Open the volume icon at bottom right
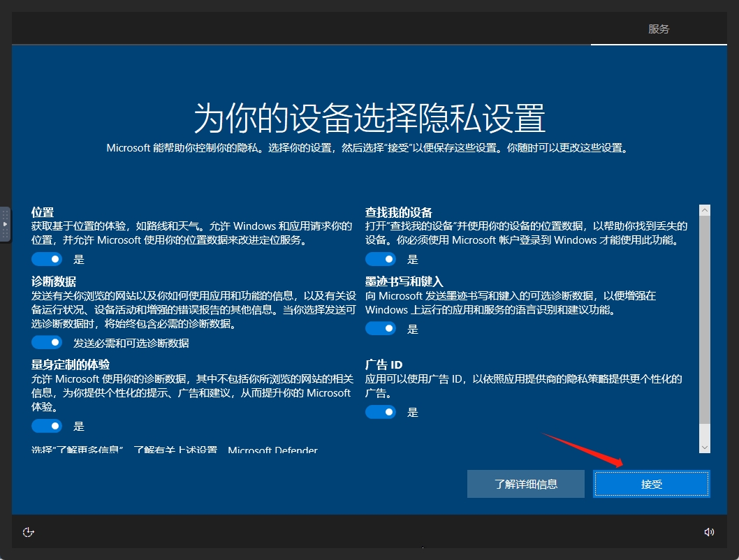The width and height of the screenshot is (739, 560). [710, 532]
